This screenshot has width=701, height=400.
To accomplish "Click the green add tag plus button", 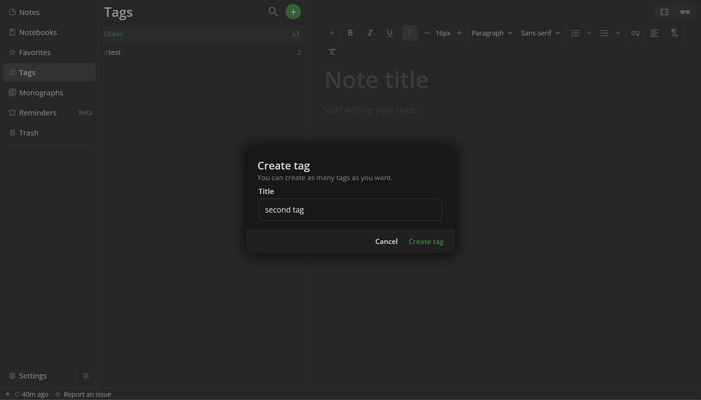I will pos(293,12).
